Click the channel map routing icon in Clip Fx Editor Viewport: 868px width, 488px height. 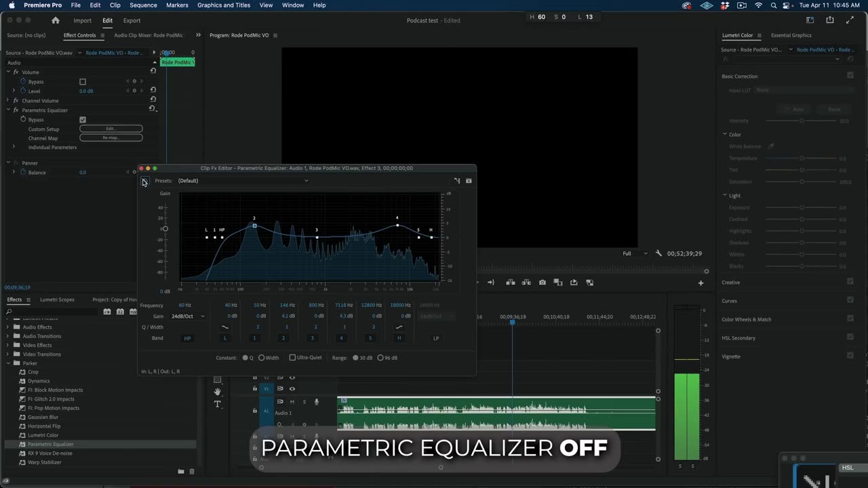[x=457, y=181]
